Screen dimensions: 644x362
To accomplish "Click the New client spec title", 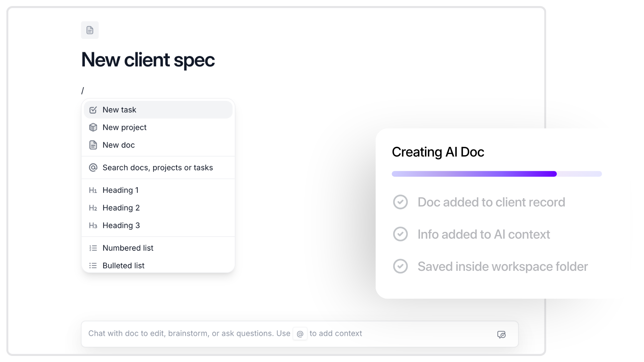I will (x=148, y=60).
